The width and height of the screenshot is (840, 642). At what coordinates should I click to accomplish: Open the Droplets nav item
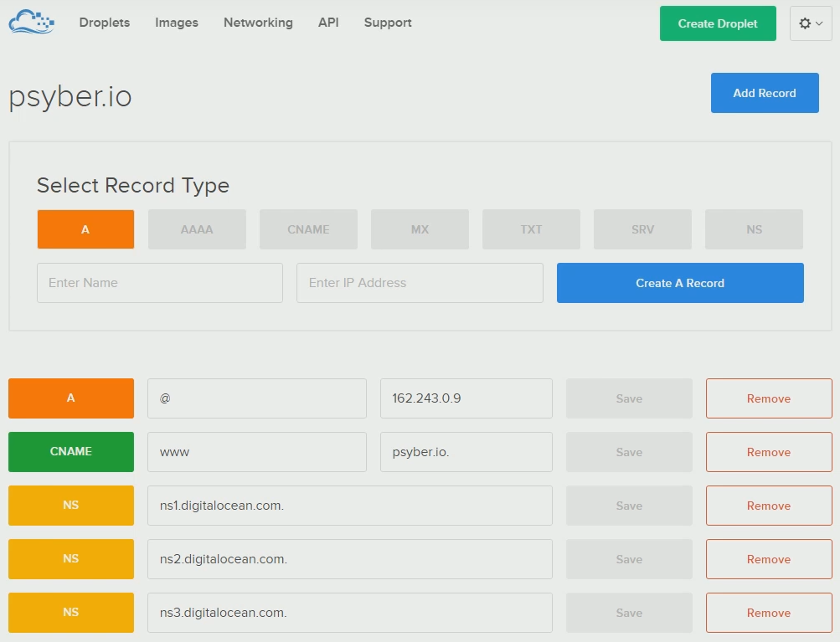coord(105,23)
